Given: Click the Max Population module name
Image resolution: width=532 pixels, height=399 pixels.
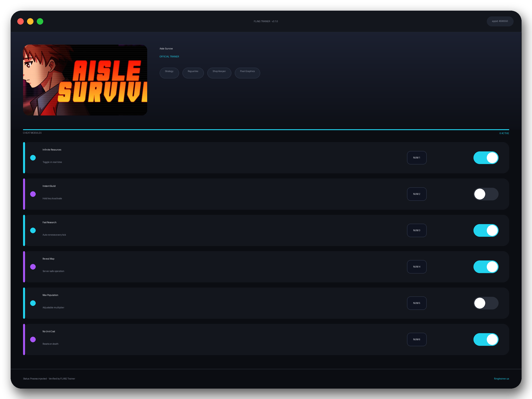Looking at the screenshot, I should [x=50, y=295].
